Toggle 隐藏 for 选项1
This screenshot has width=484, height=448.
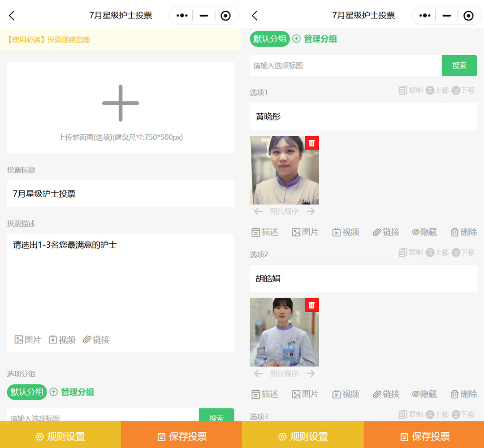click(424, 232)
